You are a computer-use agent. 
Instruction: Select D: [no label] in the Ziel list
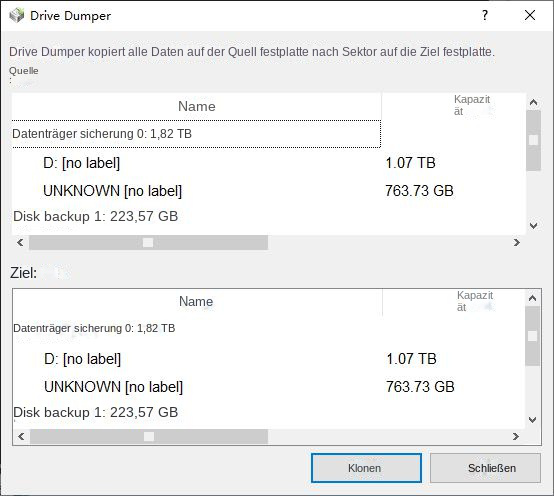click(83, 359)
